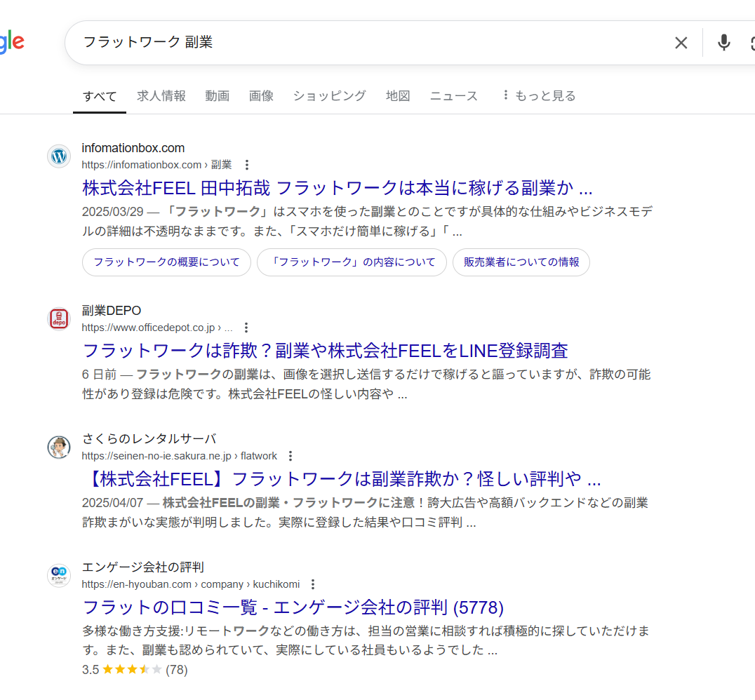This screenshot has width=755, height=700.
Task: Click the snippet beginning 多様な働き方支援
Action: tap(366, 640)
